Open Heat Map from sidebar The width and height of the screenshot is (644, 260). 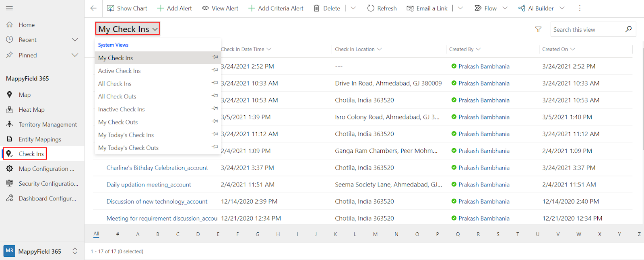point(31,110)
